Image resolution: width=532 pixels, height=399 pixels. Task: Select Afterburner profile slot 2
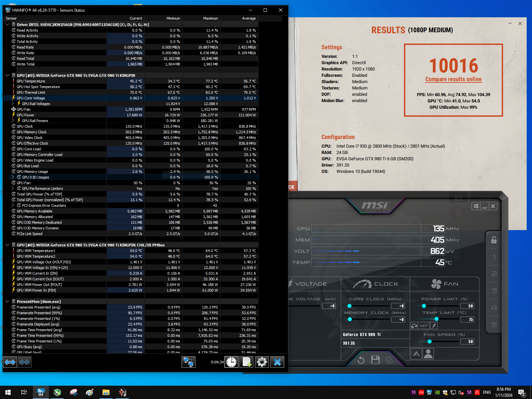(x=494, y=274)
